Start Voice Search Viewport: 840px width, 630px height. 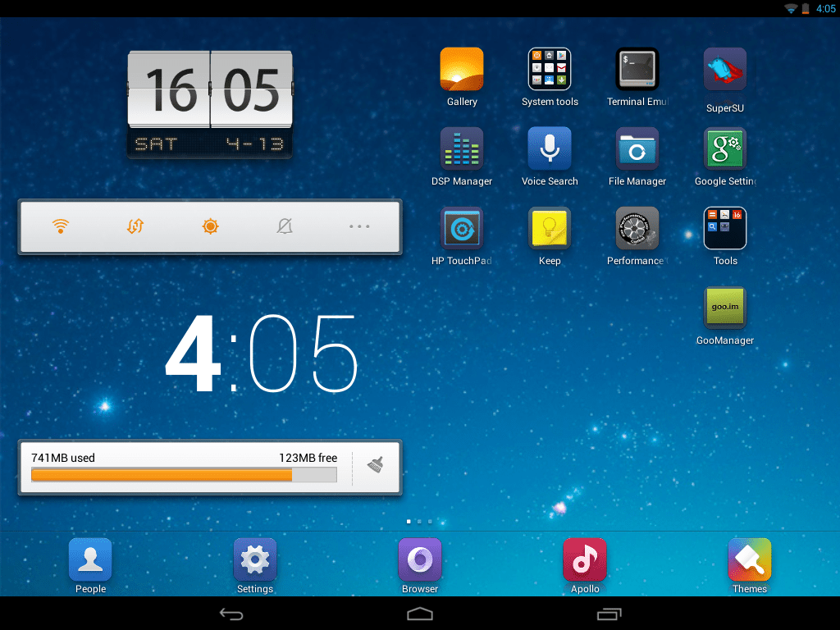click(550, 148)
